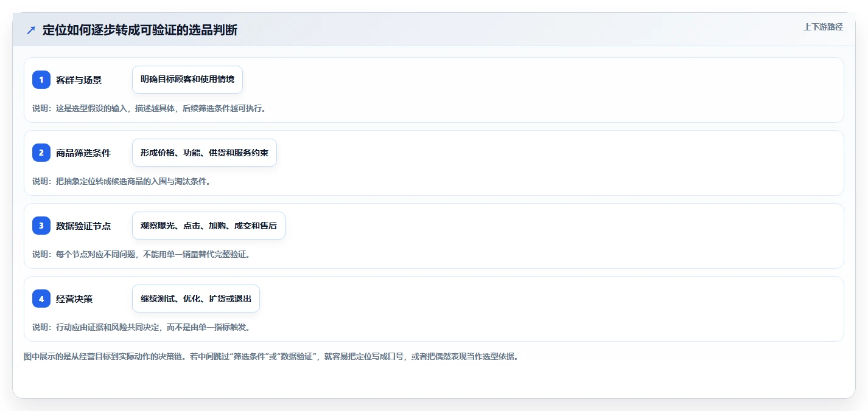Click step number 3 badge
This screenshot has height=411, width=868.
point(41,226)
